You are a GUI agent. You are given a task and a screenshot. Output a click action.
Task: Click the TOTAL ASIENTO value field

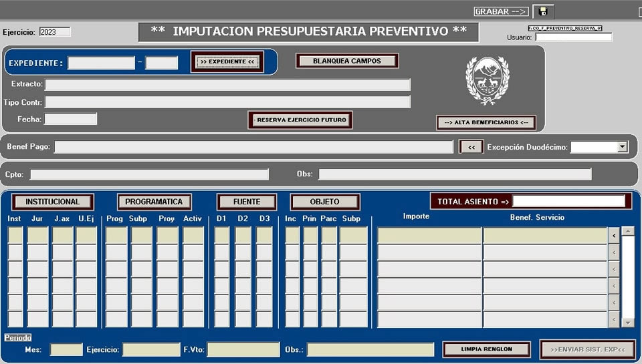(568, 201)
